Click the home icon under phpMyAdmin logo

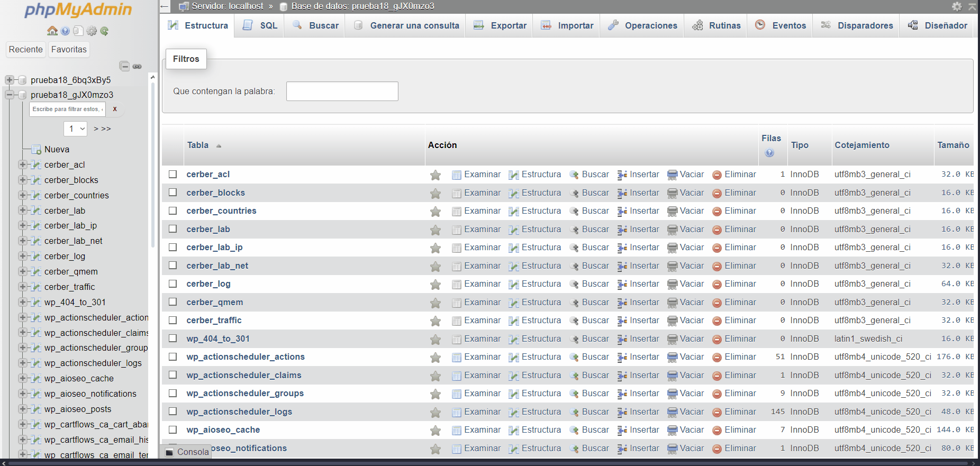(52, 31)
